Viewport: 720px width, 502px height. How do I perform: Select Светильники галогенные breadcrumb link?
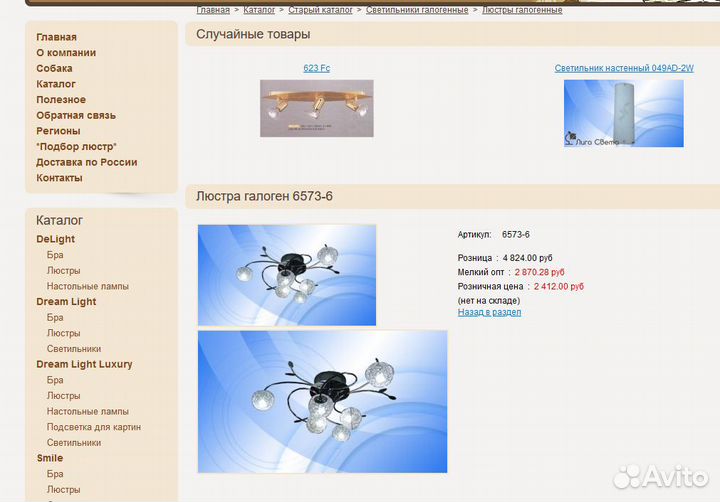pos(416,10)
